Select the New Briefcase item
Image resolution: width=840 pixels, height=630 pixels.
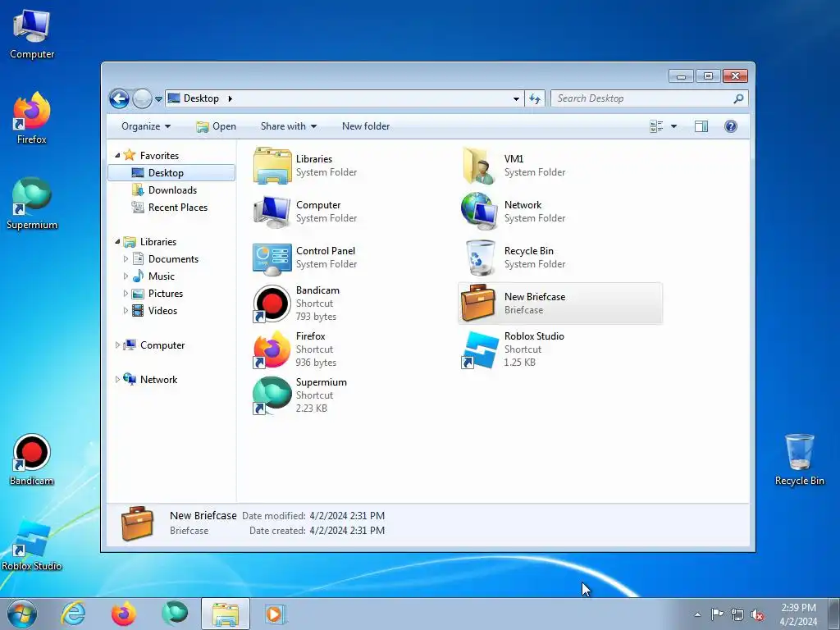click(x=560, y=304)
